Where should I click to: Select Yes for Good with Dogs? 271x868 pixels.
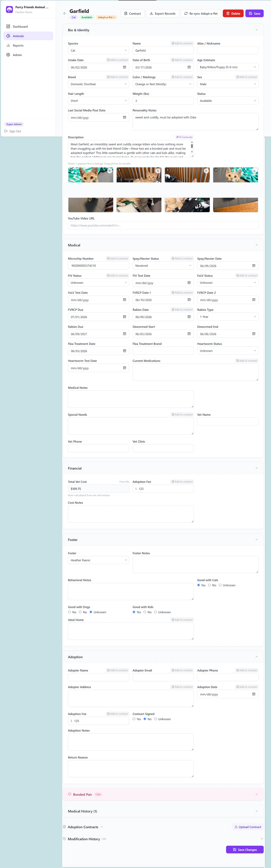pos(69,612)
